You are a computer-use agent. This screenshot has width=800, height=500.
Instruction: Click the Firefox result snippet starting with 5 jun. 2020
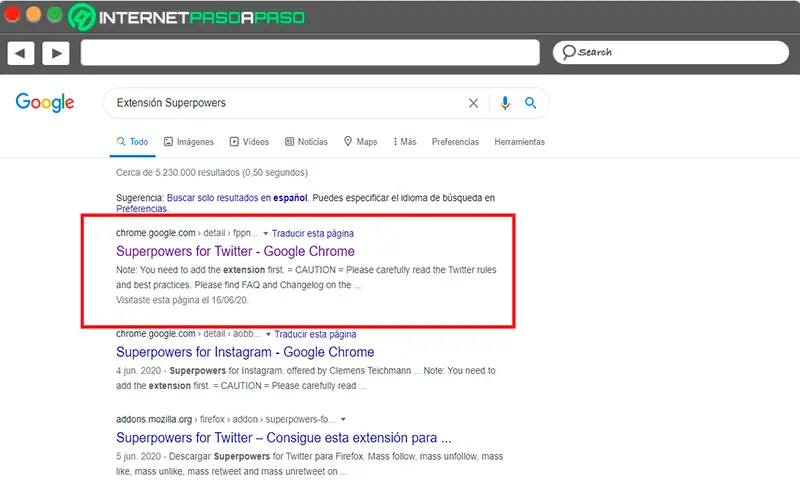[309, 464]
